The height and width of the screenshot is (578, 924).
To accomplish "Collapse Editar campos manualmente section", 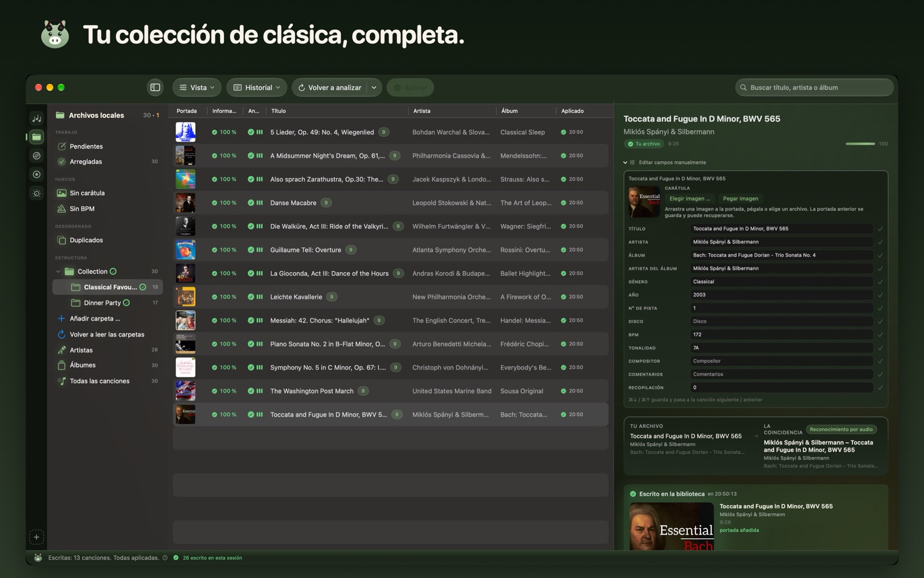I will (x=625, y=162).
